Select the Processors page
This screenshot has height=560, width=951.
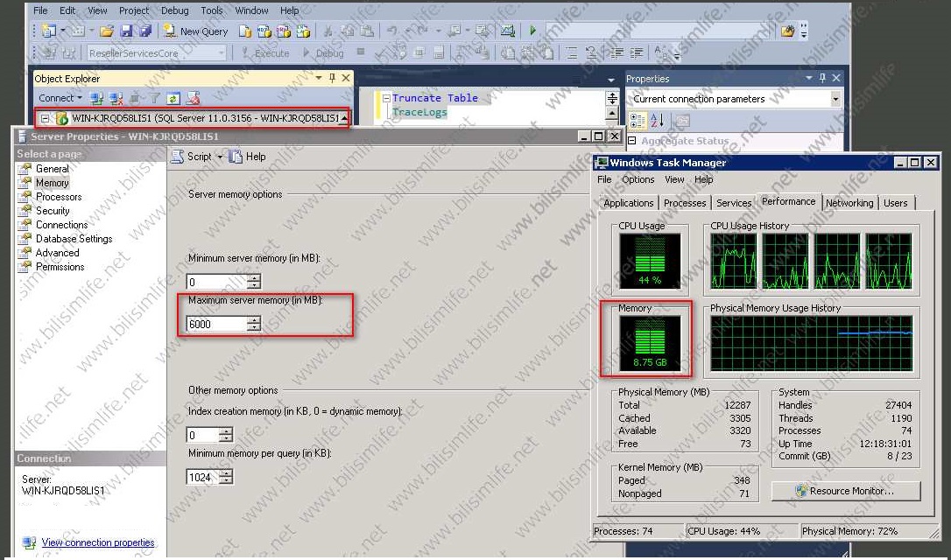[x=59, y=196]
